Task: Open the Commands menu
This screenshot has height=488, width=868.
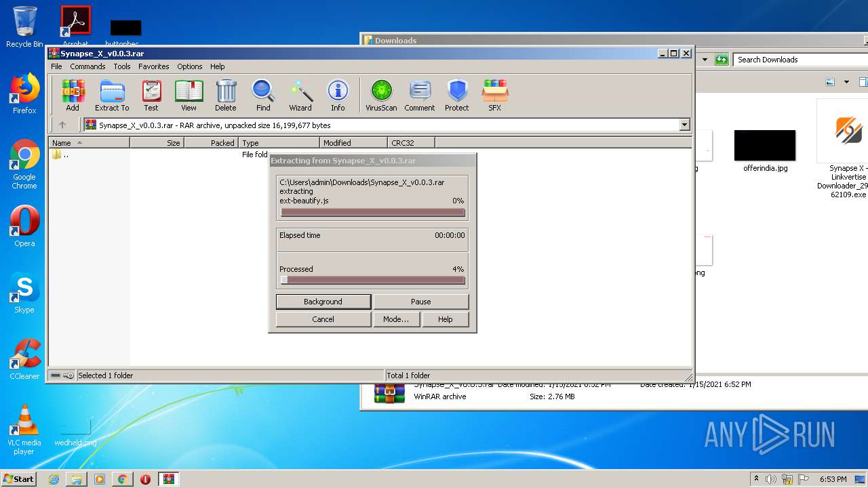Action: click(x=87, y=66)
